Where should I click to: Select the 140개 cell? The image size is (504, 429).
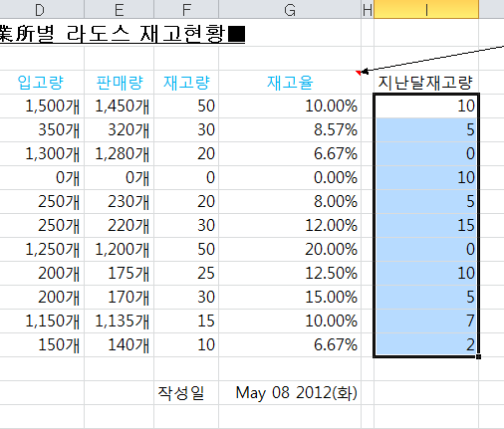(x=120, y=345)
